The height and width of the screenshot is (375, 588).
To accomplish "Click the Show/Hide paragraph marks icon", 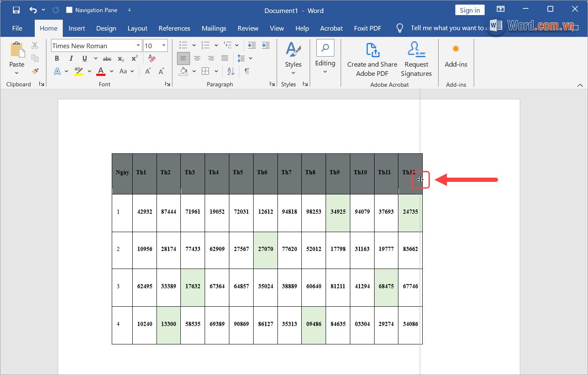I will coord(247,71).
